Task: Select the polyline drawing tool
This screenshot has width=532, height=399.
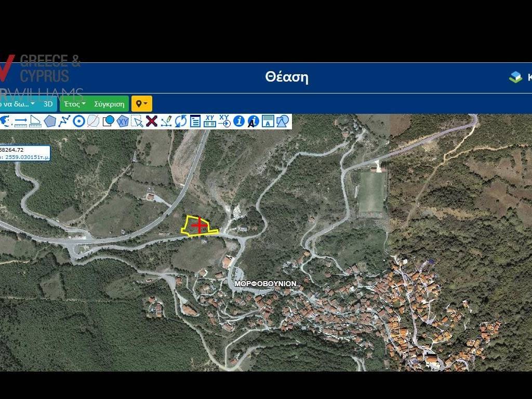Action: pyautogui.click(x=64, y=122)
